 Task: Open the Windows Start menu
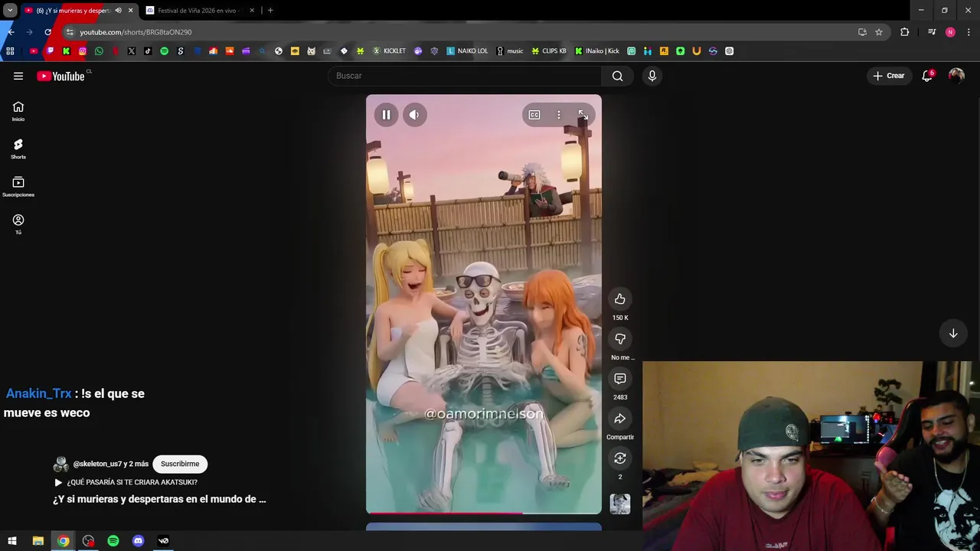click(x=12, y=541)
